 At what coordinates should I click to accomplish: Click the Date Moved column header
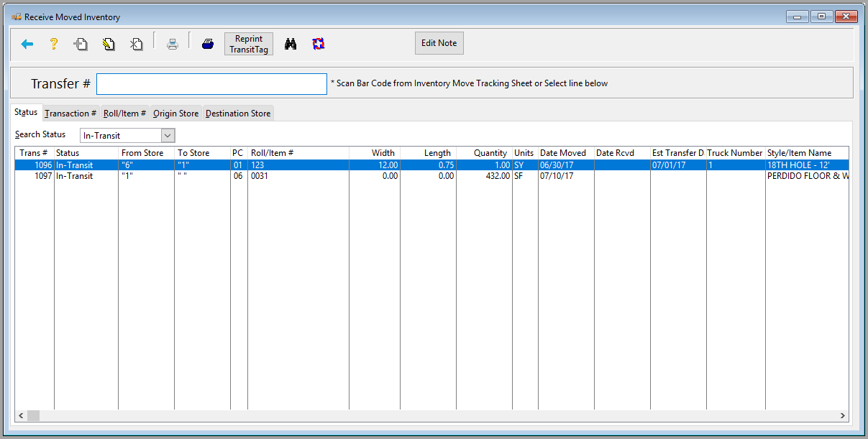pyautogui.click(x=566, y=153)
